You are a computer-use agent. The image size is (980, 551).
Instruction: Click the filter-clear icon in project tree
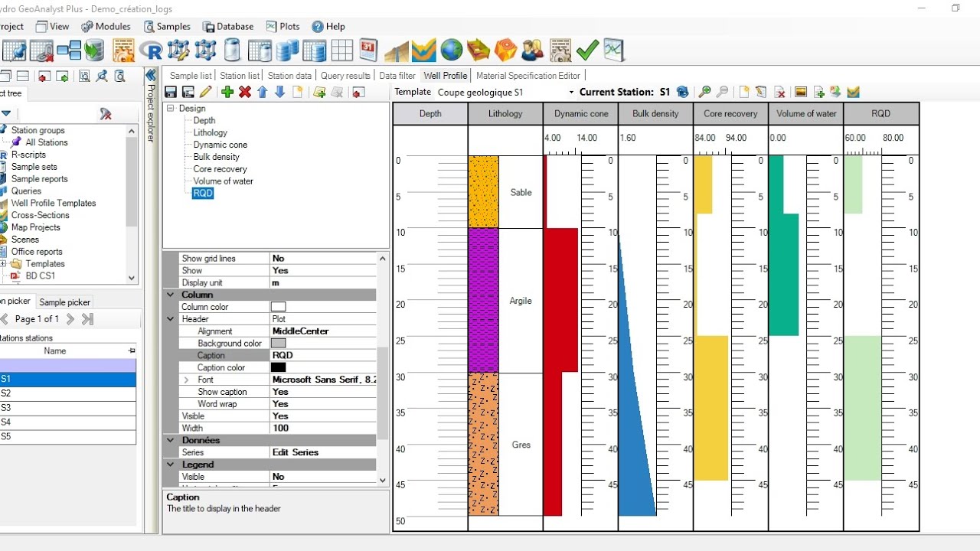tap(106, 114)
